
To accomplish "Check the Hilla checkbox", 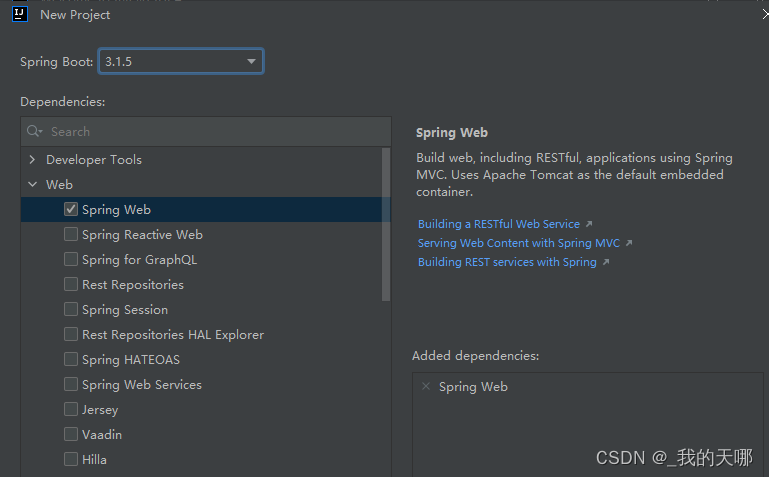I will 71,459.
